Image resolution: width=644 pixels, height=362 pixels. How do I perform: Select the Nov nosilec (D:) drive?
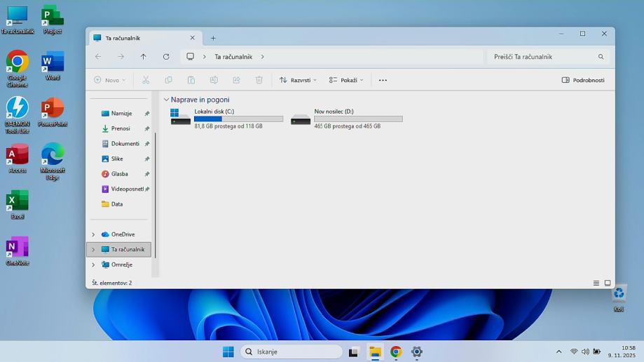[347, 119]
